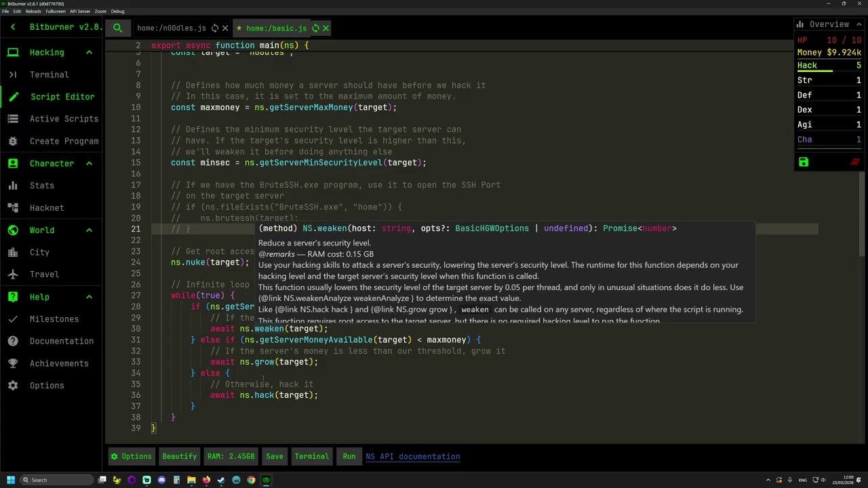Go to the Milestones page
The width and height of the screenshot is (868, 488).
click(54, 319)
